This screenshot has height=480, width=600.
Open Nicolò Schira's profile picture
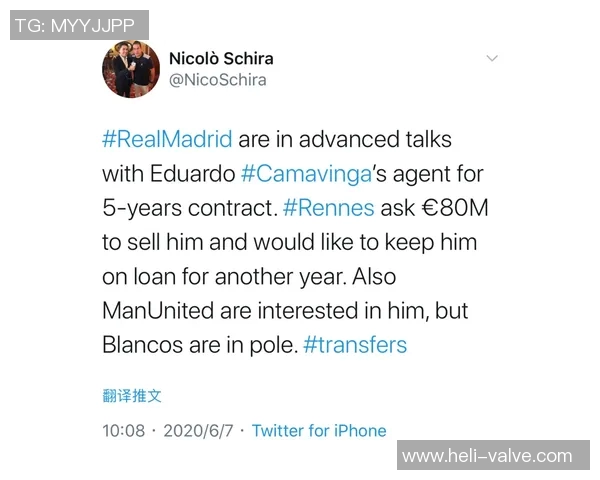tap(131, 70)
